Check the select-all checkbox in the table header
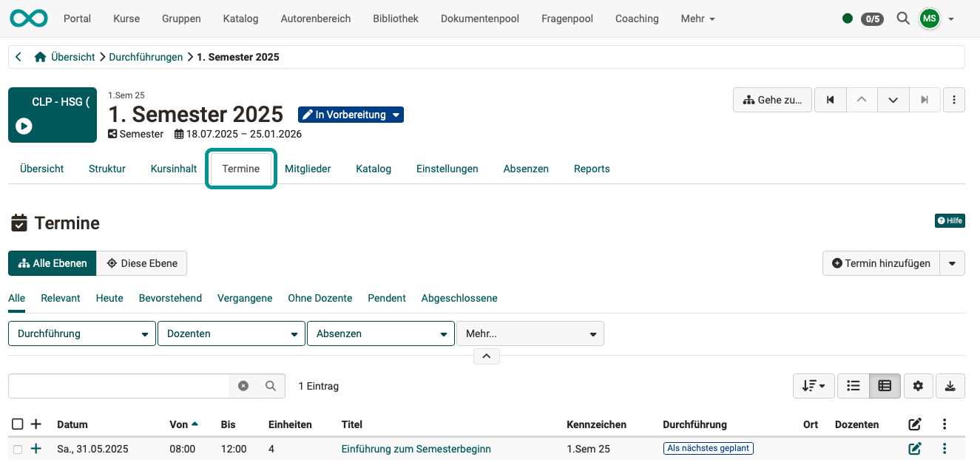The image size is (980, 471). (18, 424)
